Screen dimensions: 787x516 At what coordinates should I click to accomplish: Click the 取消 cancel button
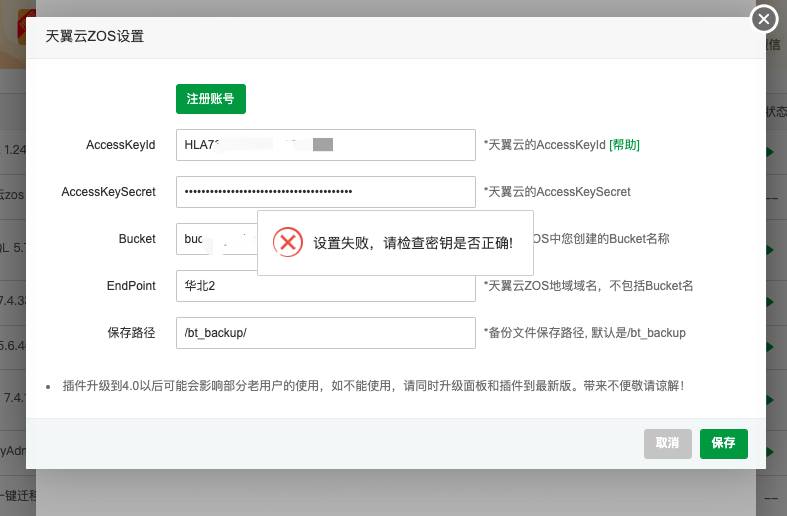668,444
